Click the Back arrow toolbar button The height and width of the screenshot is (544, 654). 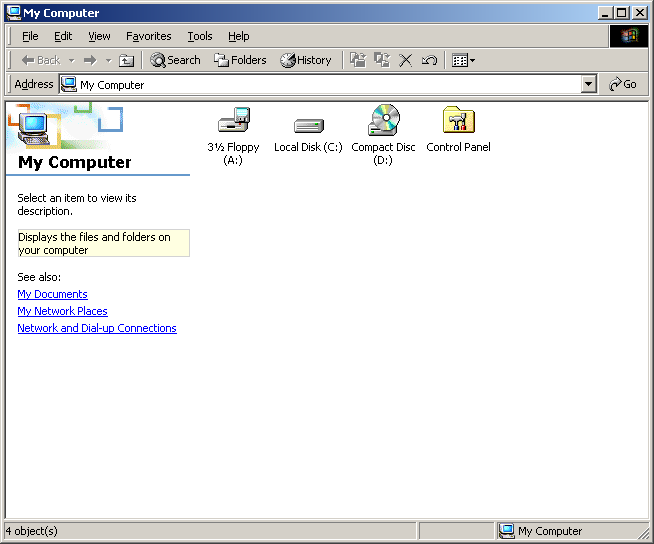pyautogui.click(x=41, y=60)
